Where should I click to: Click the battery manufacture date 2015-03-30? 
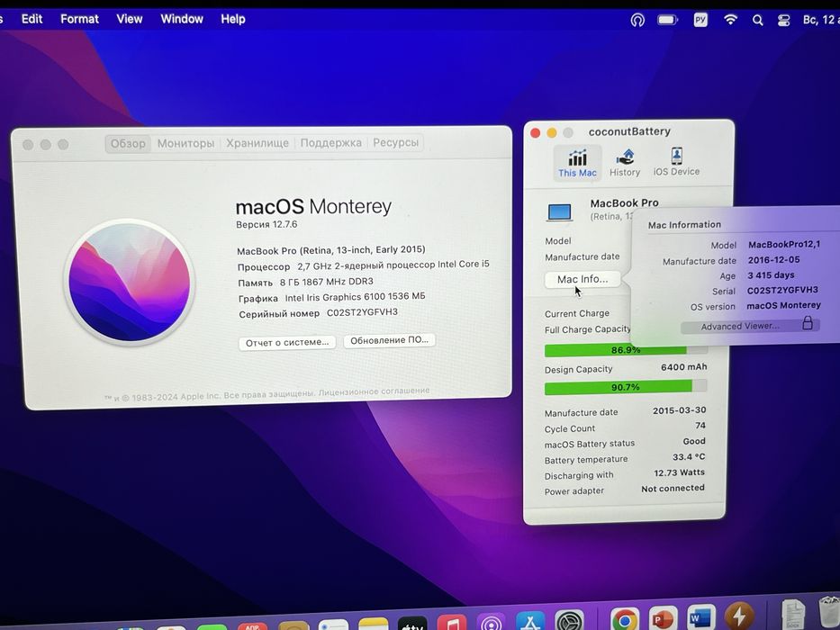coord(679,410)
